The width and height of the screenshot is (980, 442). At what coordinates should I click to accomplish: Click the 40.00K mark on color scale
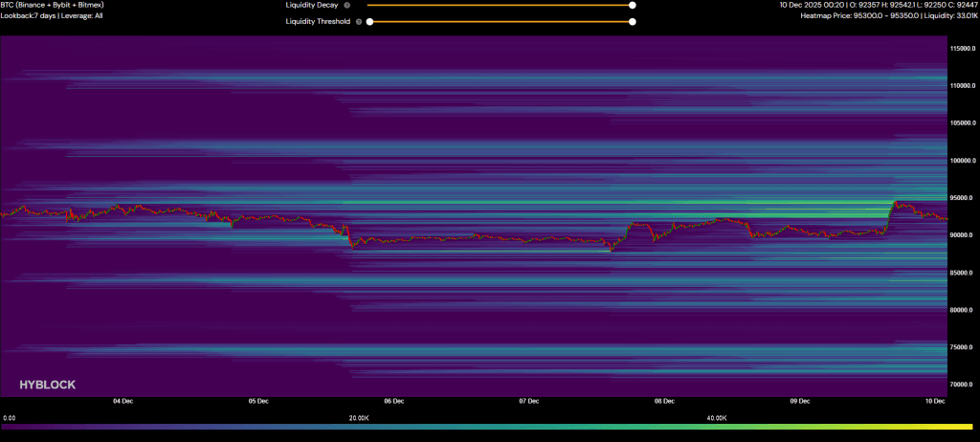coord(715,418)
